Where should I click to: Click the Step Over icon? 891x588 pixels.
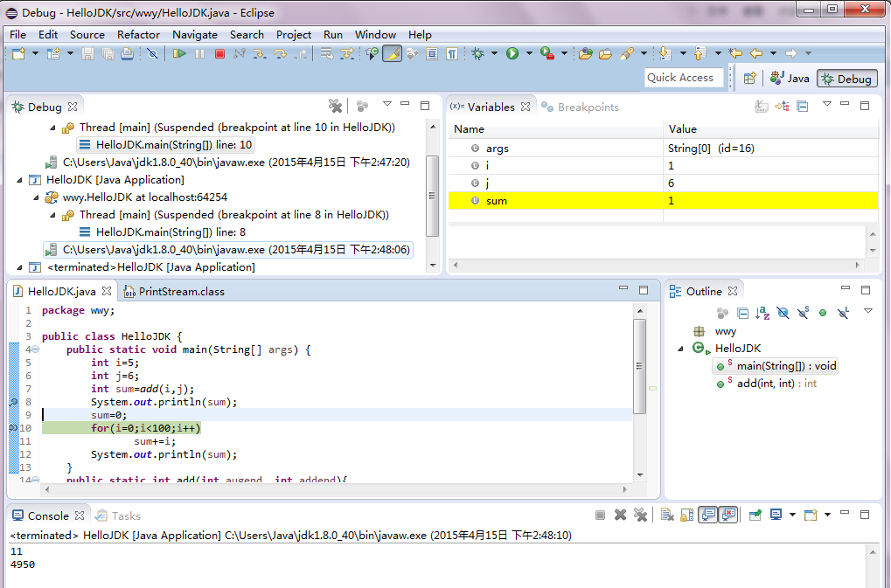coord(280,54)
